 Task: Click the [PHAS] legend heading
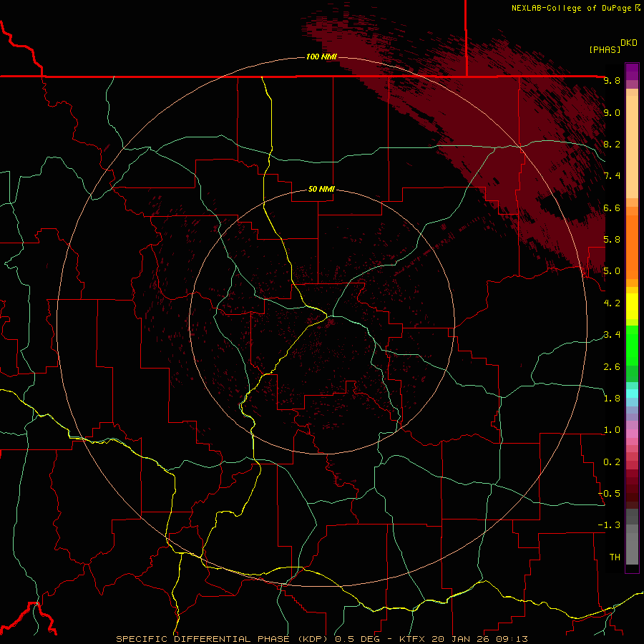coord(605,49)
